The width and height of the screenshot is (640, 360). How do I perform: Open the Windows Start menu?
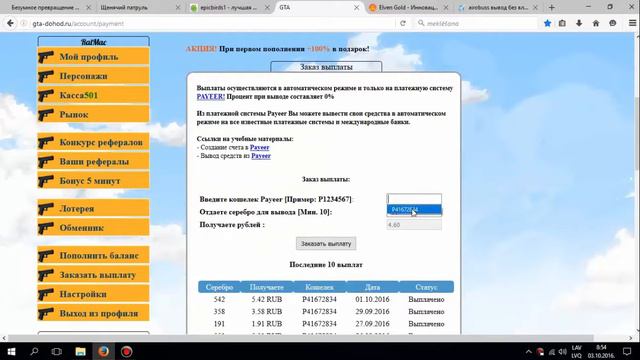point(11,351)
